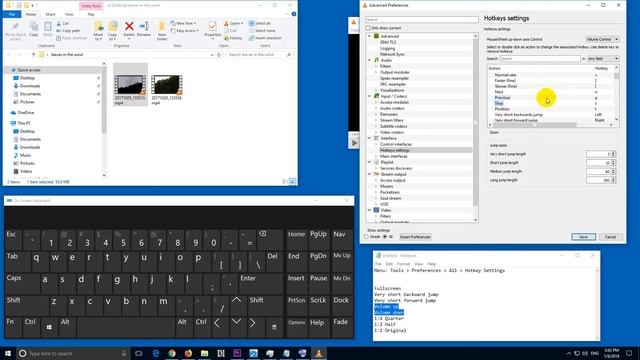Click Reset Preferences button
The height and width of the screenshot is (360, 640).
415,237
